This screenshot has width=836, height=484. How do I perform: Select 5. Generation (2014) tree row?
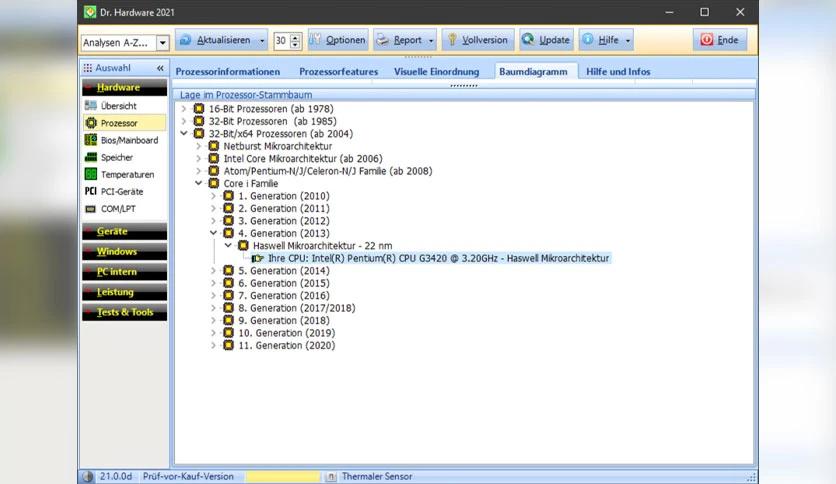coord(284,271)
